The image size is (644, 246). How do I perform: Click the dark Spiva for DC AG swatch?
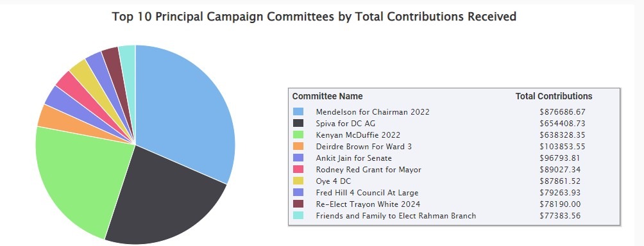(298, 123)
